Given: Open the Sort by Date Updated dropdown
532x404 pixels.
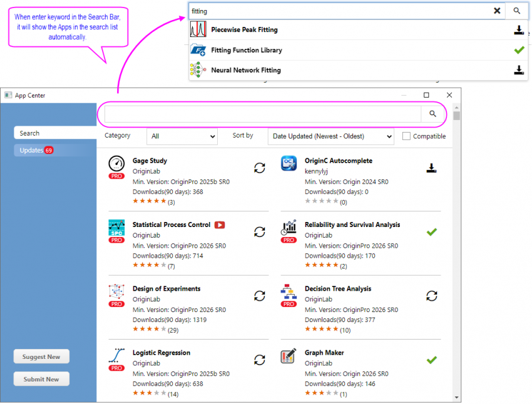Looking at the screenshot, I should pos(331,136).
